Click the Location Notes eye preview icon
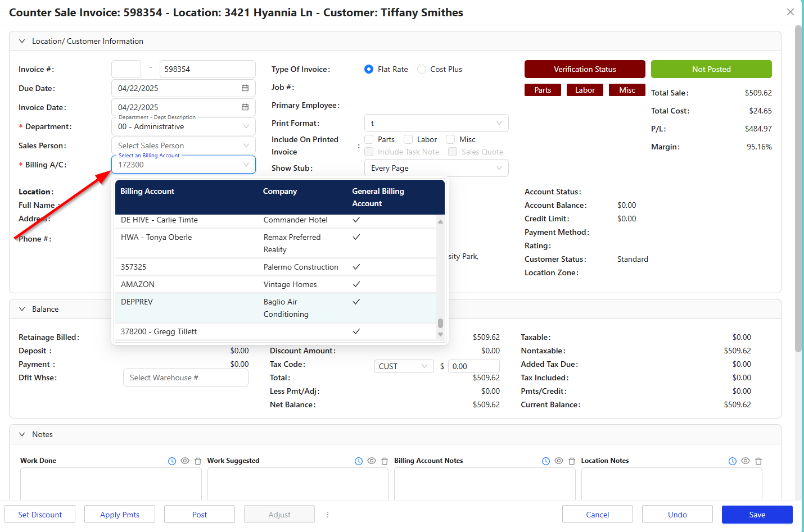This screenshot has height=532, width=804. (746, 461)
